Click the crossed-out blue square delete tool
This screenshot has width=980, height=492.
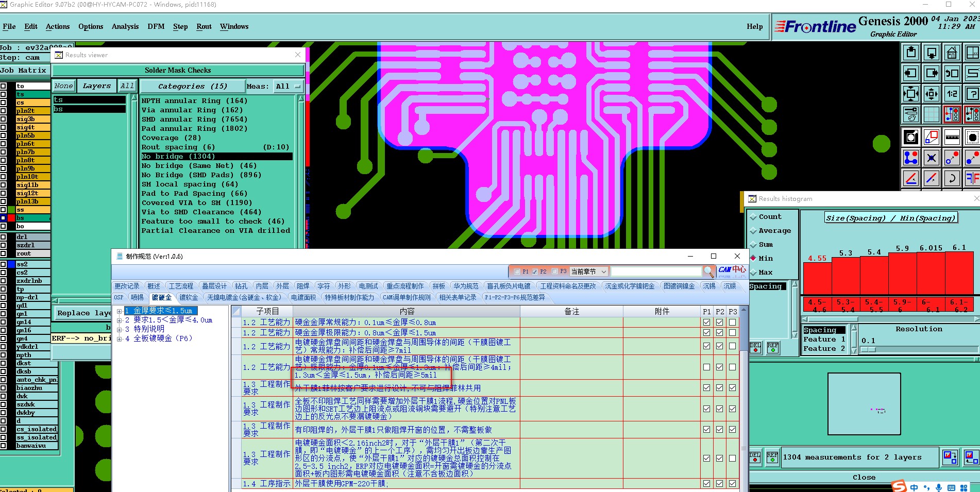932,158
